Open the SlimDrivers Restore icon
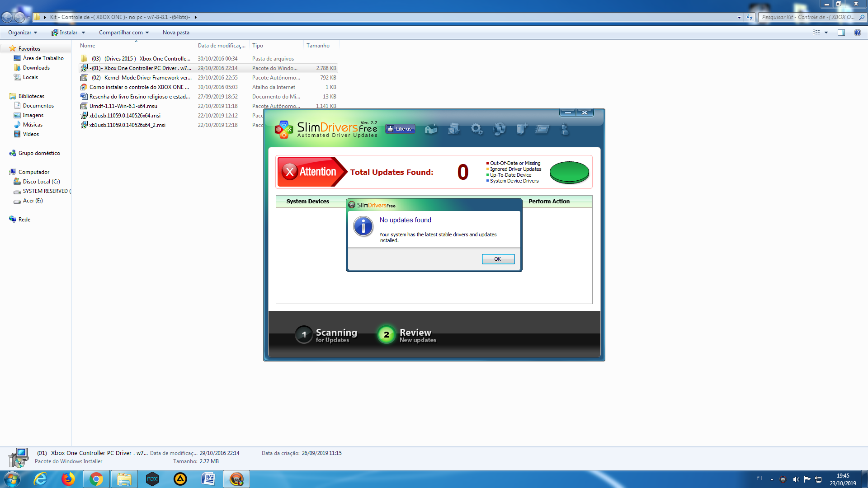Viewport: 868px width, 488px height. click(x=499, y=129)
